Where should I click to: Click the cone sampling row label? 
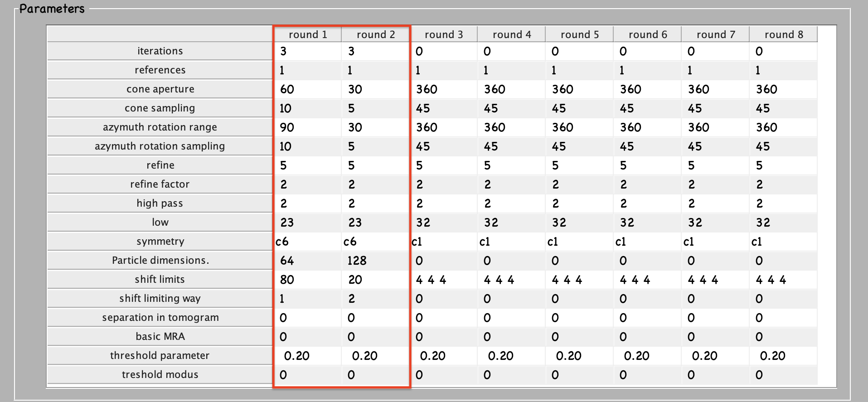coord(160,108)
